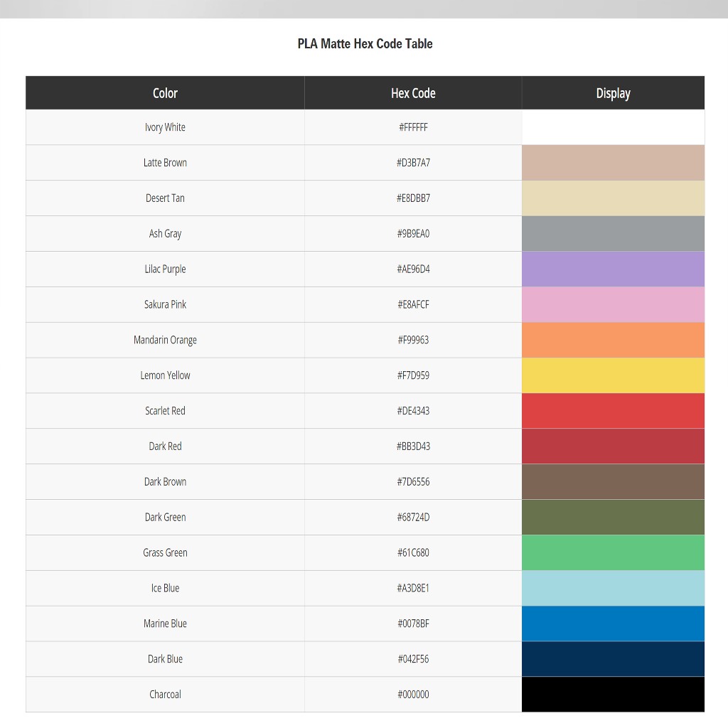Click the PLA Matte Hex Code Table title
728x728 pixels.
click(x=365, y=43)
